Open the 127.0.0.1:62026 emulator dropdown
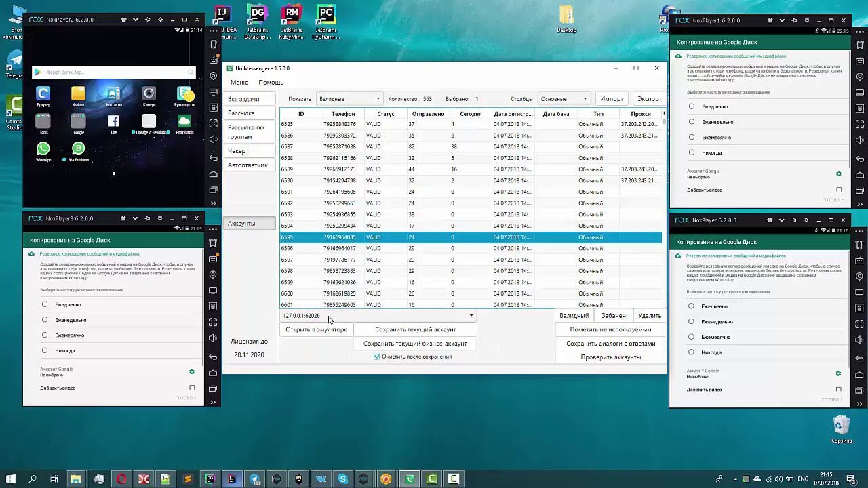Screen dimensions: 868x488 378,316
